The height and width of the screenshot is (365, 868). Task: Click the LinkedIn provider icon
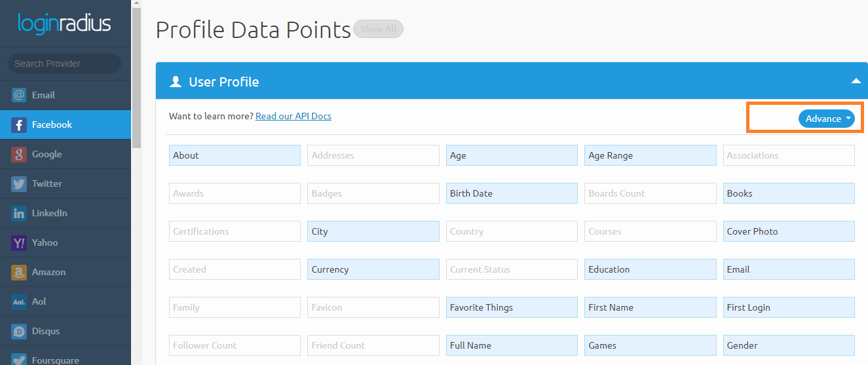19,213
